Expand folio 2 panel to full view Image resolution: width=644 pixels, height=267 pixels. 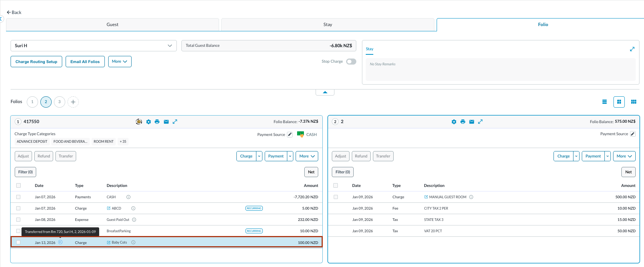click(x=480, y=122)
